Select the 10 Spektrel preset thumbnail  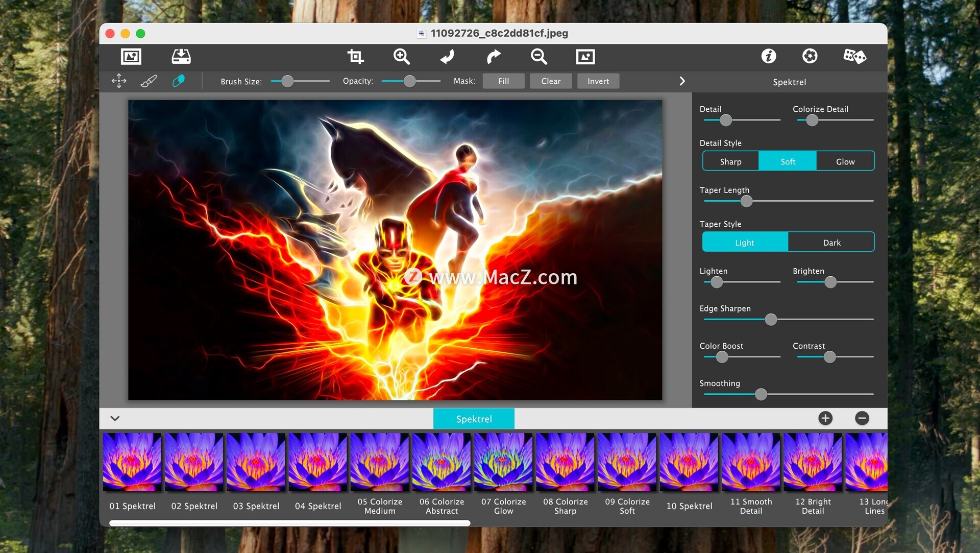[689, 462]
